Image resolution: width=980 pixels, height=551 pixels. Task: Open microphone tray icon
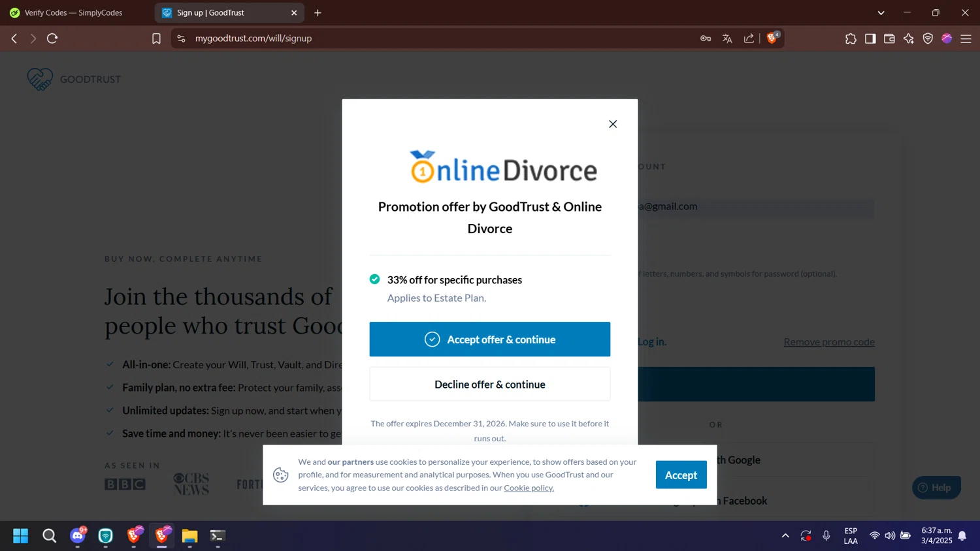826,536
